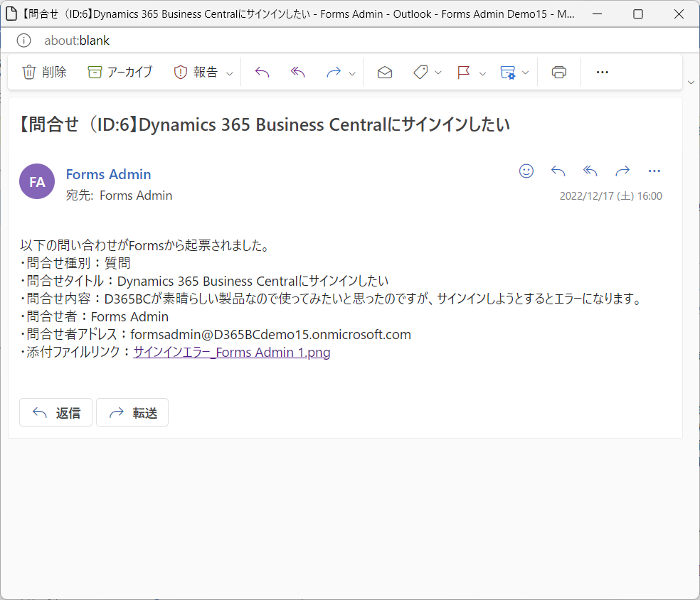Open the message header more actions ellipsis
700x600 pixels.
pos(654,171)
